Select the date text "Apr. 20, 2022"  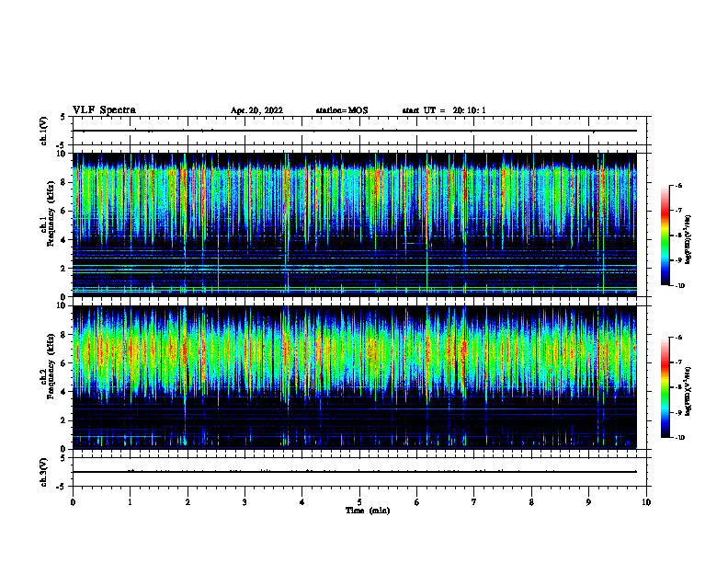[256, 110]
